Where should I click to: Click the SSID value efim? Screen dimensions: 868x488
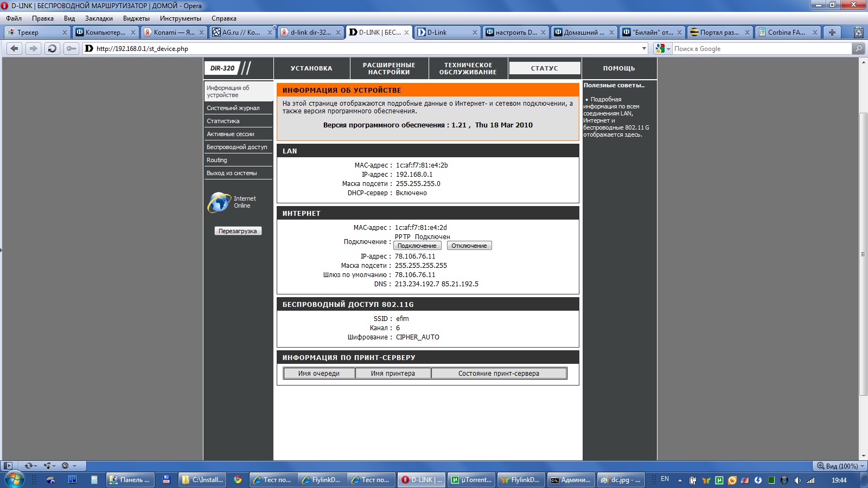tap(403, 319)
